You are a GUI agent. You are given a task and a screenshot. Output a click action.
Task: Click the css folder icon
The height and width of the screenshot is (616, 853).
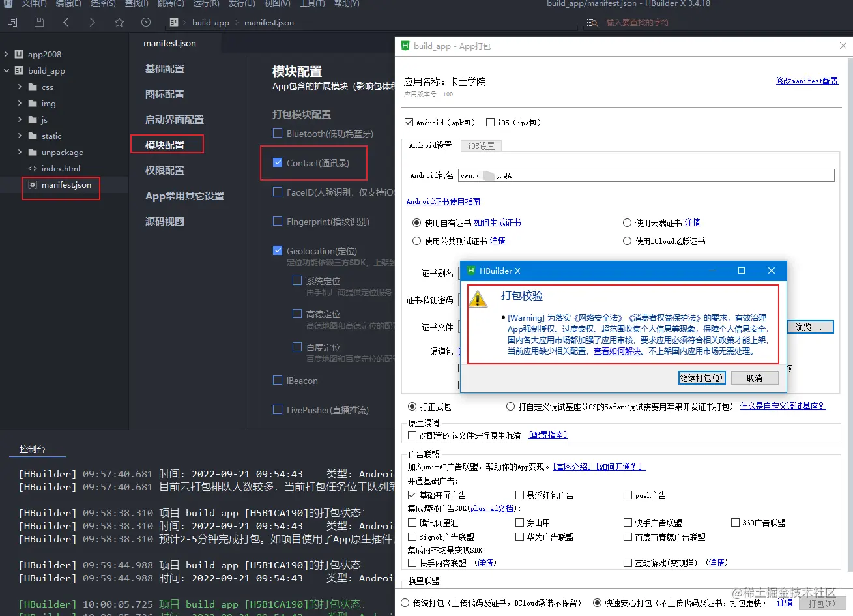point(33,87)
